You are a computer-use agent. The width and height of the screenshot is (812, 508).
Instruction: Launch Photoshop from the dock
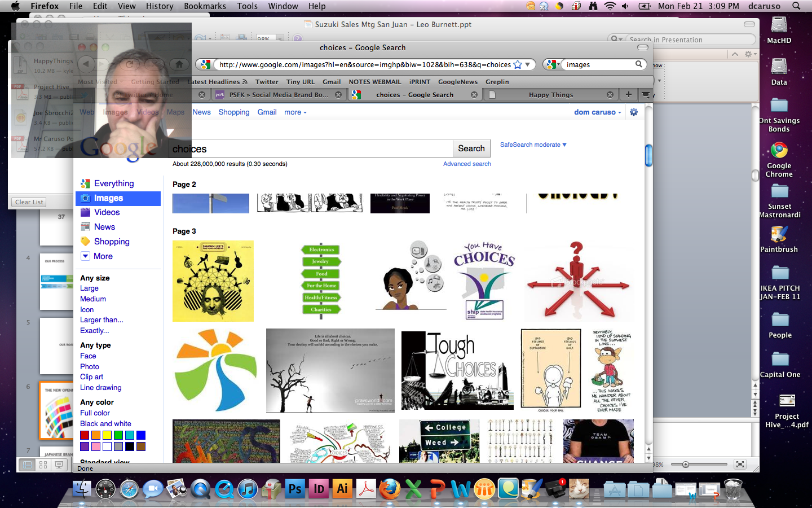pos(295,489)
